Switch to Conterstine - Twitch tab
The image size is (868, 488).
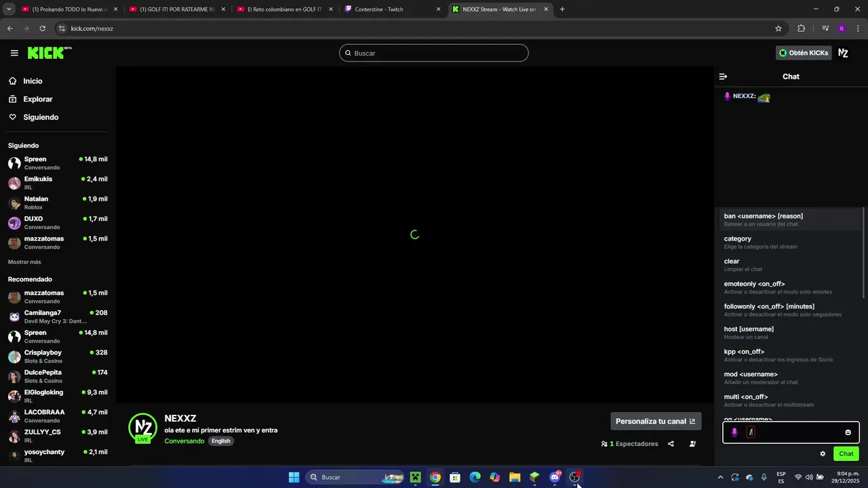coord(392,9)
